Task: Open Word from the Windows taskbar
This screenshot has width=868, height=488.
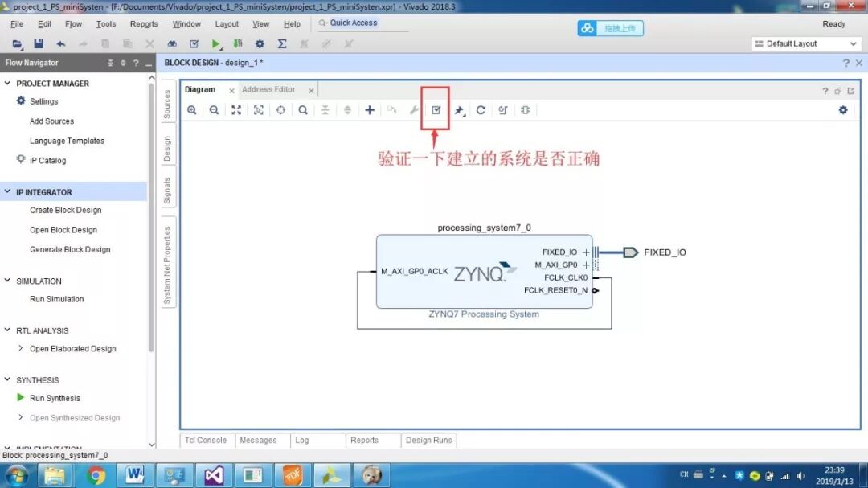Action: [x=134, y=475]
